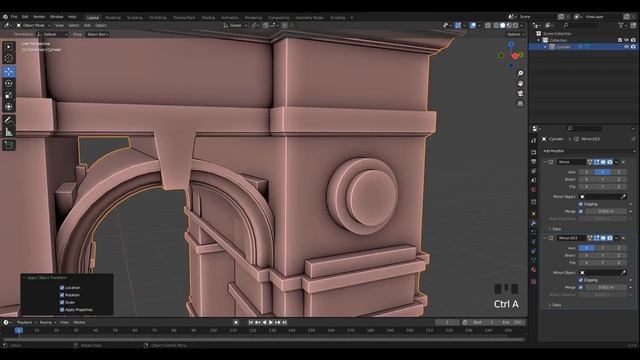Open the Edit menu
The height and width of the screenshot is (360, 640).
(x=25, y=17)
